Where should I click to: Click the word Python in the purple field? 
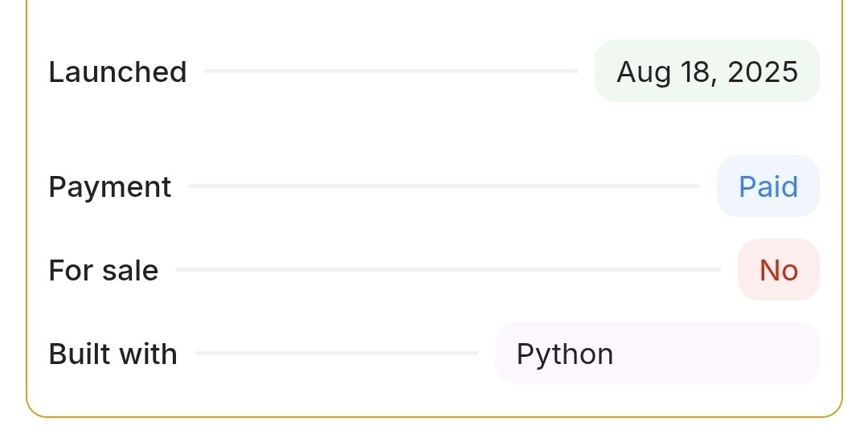[564, 354]
